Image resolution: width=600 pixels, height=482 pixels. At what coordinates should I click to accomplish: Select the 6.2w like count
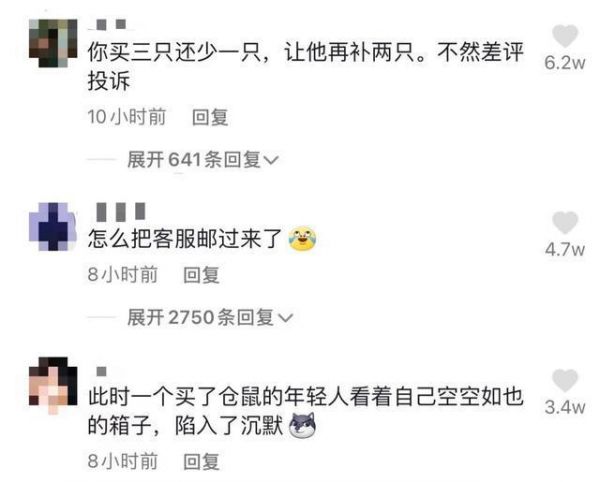point(565,62)
